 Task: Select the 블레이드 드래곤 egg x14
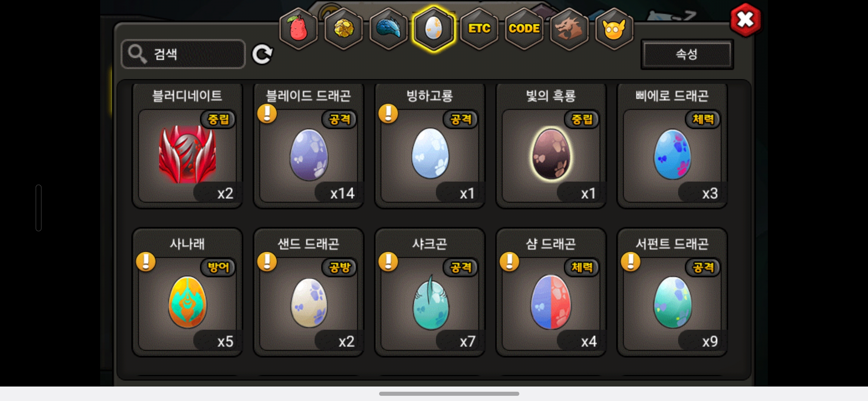[309, 146]
